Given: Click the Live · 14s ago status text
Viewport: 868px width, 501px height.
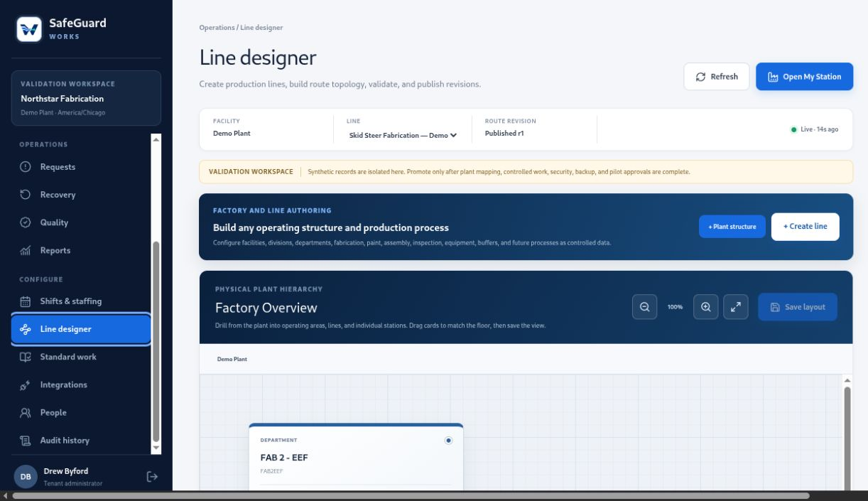Looking at the screenshot, I should pos(819,129).
